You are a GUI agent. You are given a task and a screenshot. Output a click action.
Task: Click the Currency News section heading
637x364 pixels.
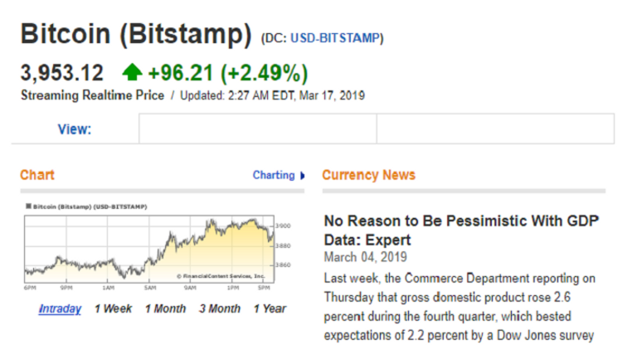coord(368,176)
